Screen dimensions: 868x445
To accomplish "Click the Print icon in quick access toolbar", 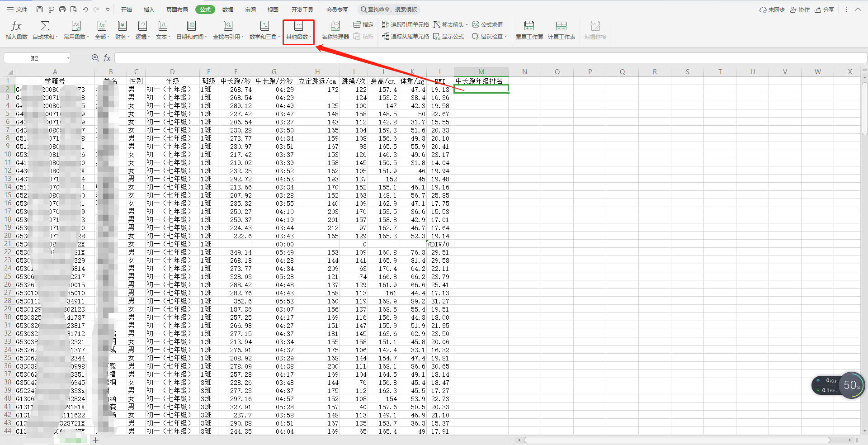I will pos(62,9).
